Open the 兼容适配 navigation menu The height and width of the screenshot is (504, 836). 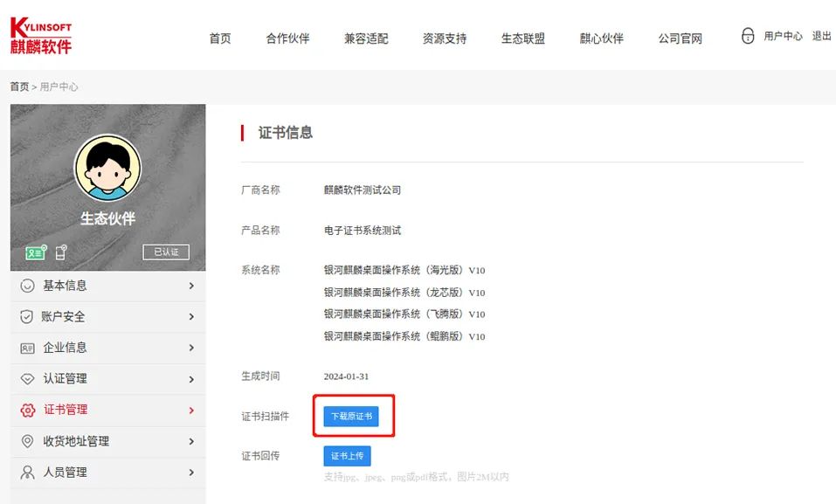(366, 38)
